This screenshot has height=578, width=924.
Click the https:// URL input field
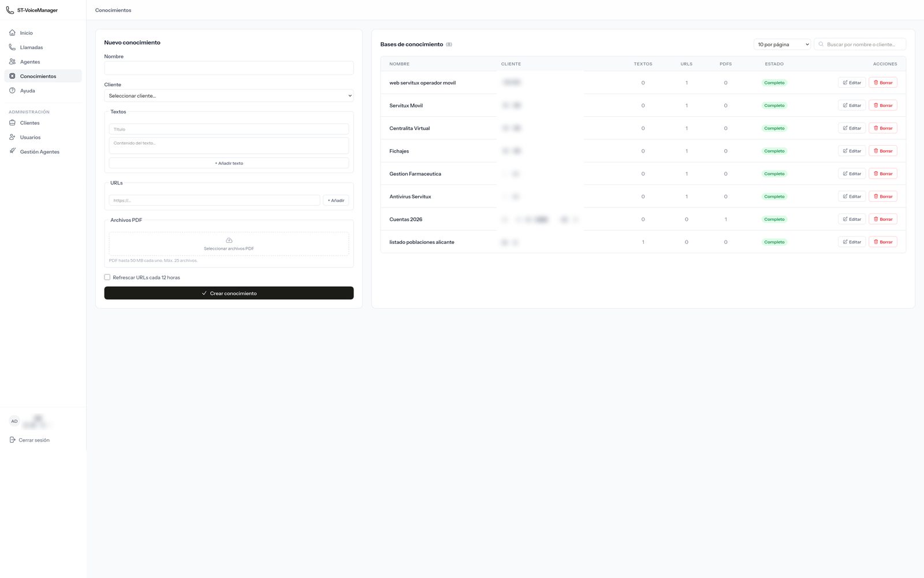[214, 201]
